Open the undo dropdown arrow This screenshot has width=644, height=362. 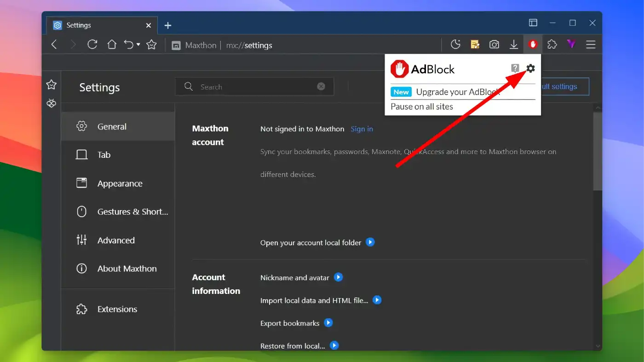[138, 44]
